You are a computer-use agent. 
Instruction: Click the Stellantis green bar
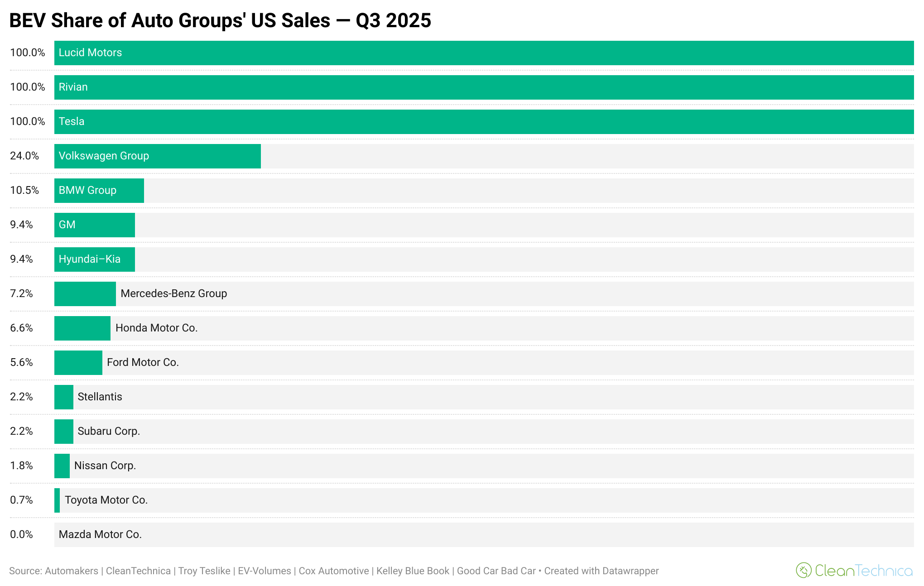[x=64, y=397]
